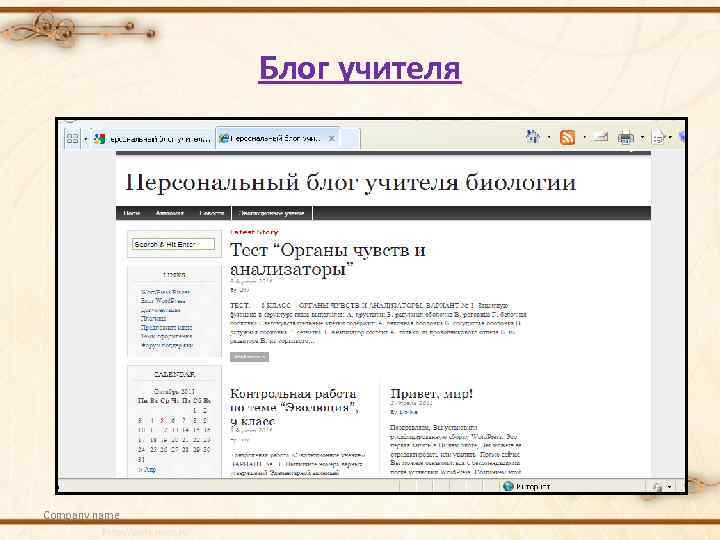Open the third blog navigation menu item
This screenshot has height=540, width=720.
[x=211, y=213]
